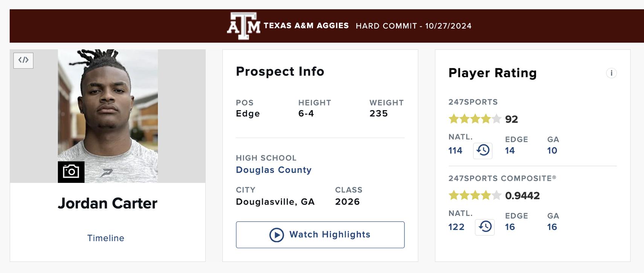Click the Composite four-star rating
Image resolution: width=644 pixels, height=273 pixels.
[475, 195]
